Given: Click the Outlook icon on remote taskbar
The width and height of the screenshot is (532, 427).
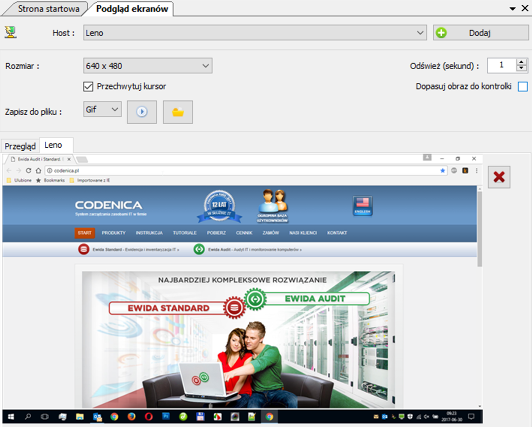Looking at the screenshot, I should point(97,416).
